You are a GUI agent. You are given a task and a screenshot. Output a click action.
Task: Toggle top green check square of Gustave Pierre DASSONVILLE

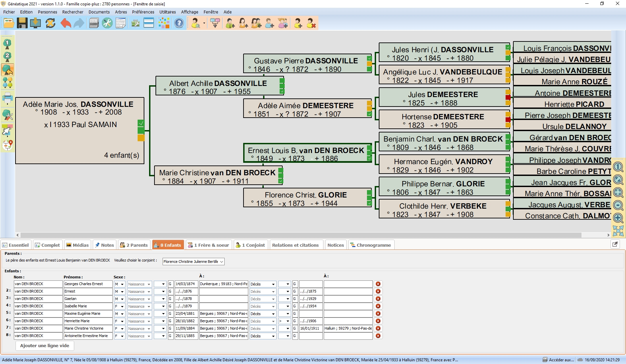pos(369,58)
